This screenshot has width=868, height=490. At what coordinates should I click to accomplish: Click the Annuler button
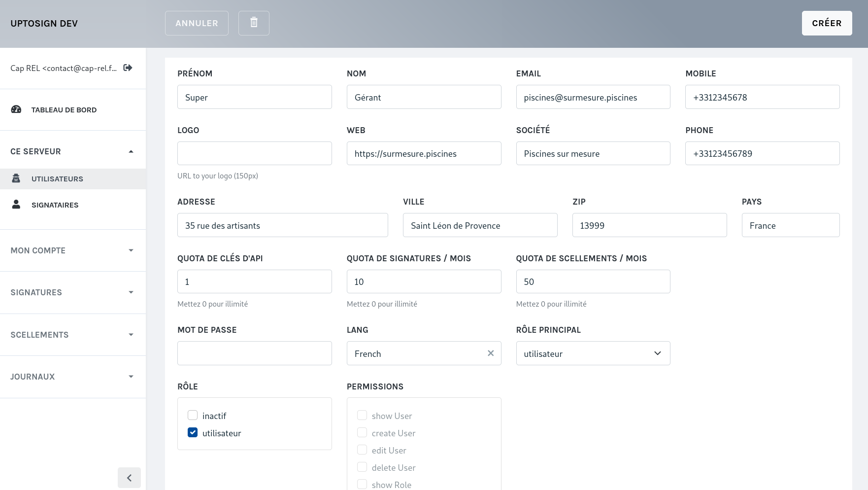197,23
